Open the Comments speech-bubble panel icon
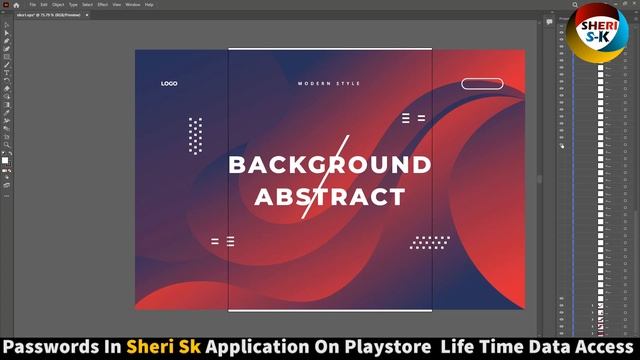 549,22
